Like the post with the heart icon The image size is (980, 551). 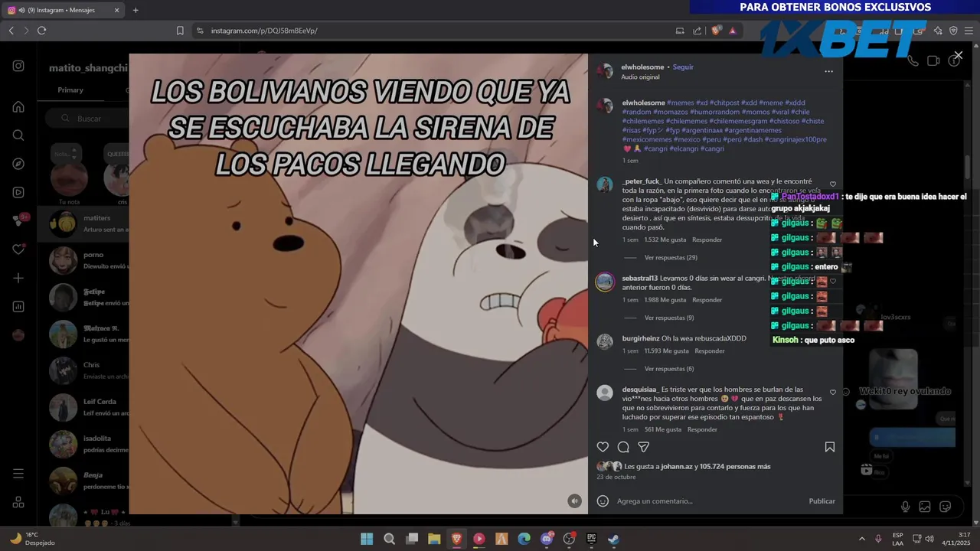pyautogui.click(x=603, y=447)
